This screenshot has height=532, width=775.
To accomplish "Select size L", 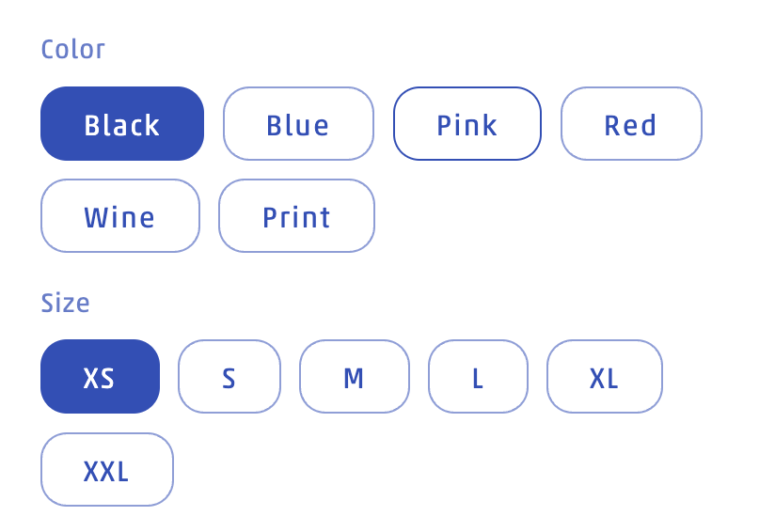I will click(478, 377).
